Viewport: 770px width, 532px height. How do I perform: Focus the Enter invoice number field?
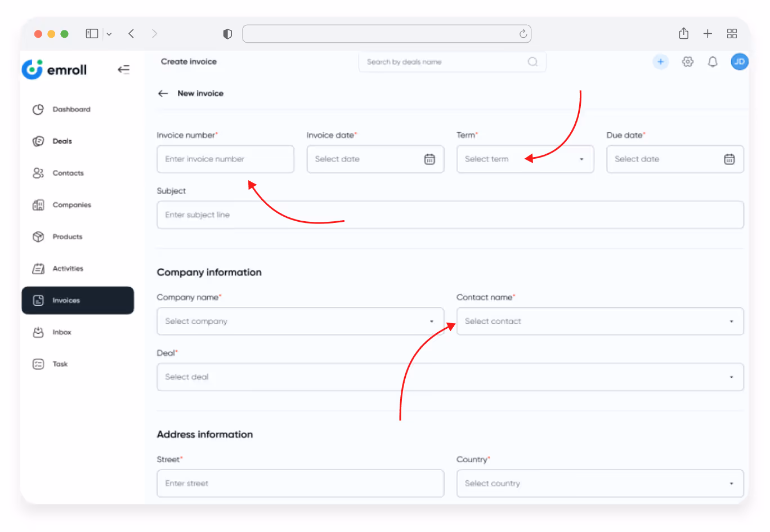point(225,159)
